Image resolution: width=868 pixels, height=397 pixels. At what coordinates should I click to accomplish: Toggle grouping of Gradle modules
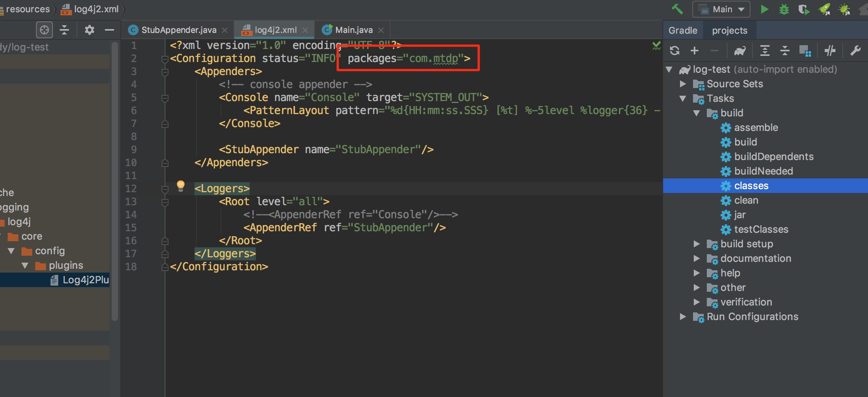click(x=806, y=50)
